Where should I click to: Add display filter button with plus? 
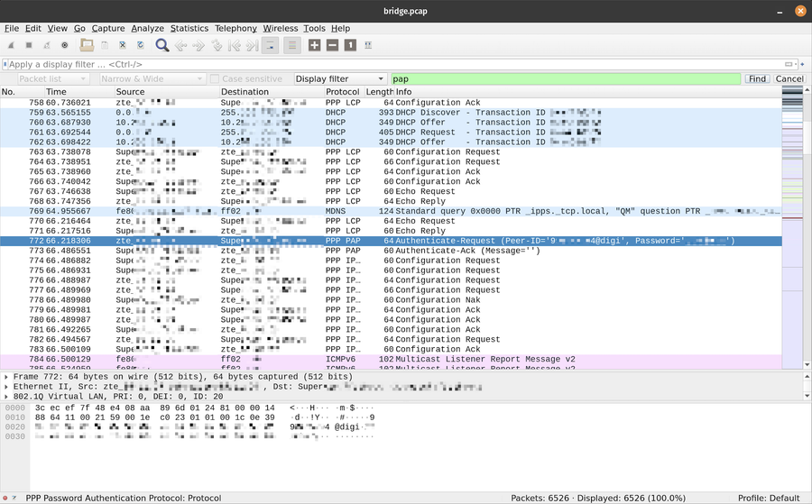803,64
